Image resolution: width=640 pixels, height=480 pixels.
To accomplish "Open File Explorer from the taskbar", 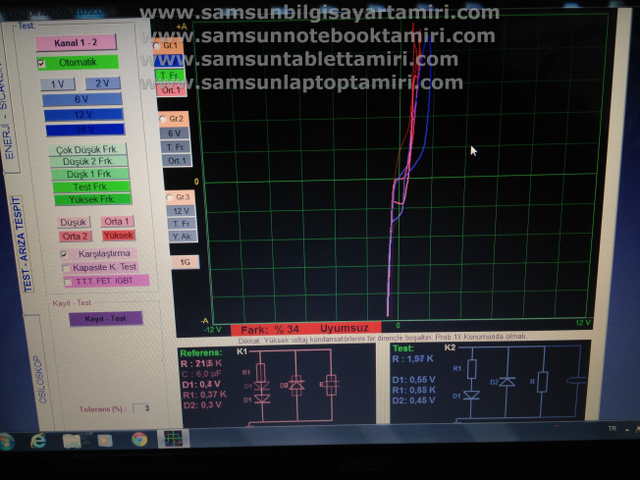I will pyautogui.click(x=72, y=440).
